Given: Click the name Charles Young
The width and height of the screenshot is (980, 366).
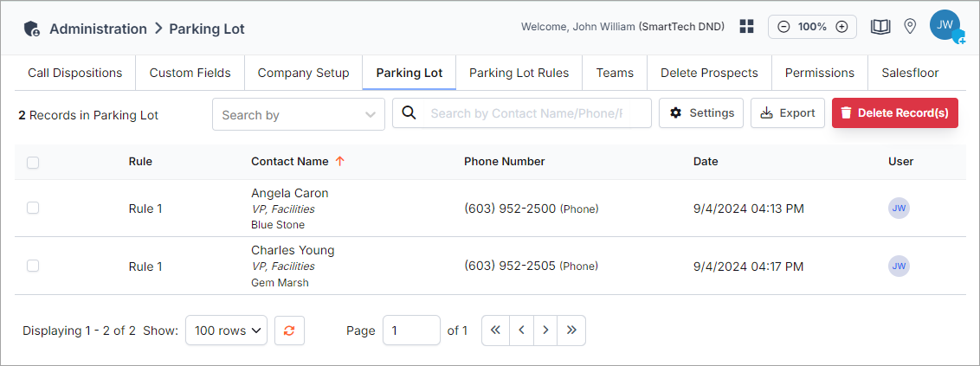Looking at the screenshot, I should pos(293,250).
